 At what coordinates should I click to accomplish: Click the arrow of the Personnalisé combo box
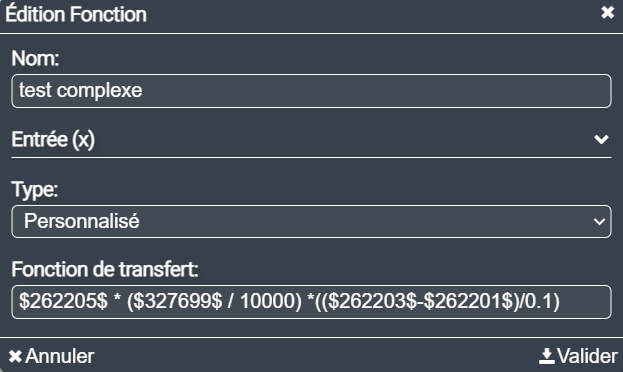click(600, 221)
